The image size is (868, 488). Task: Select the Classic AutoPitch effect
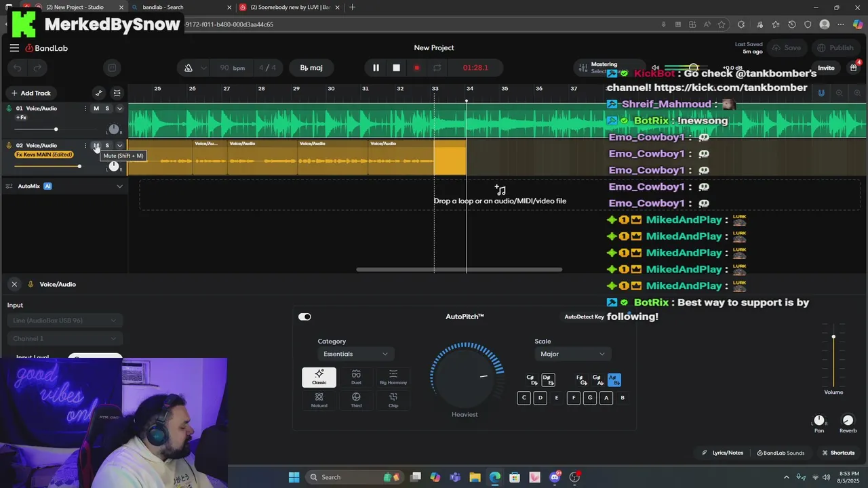coord(319,378)
